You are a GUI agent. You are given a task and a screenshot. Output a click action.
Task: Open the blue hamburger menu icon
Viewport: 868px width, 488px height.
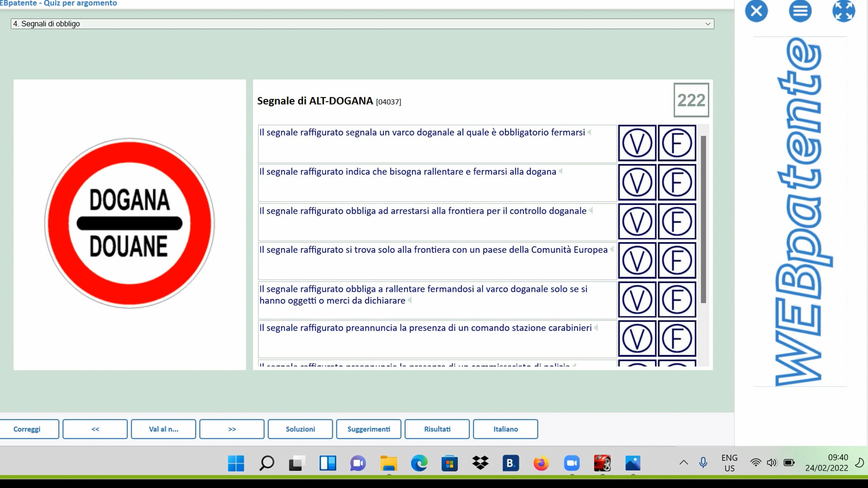click(x=800, y=11)
